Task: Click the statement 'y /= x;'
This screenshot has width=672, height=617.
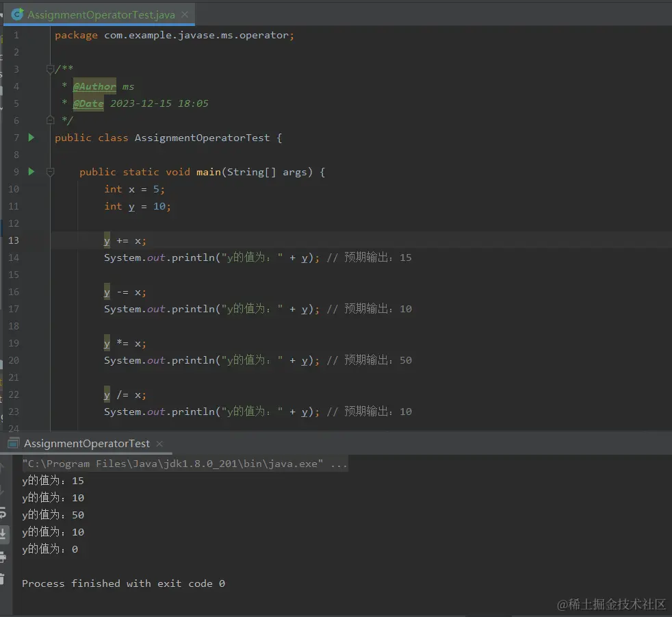Action: [x=125, y=395]
